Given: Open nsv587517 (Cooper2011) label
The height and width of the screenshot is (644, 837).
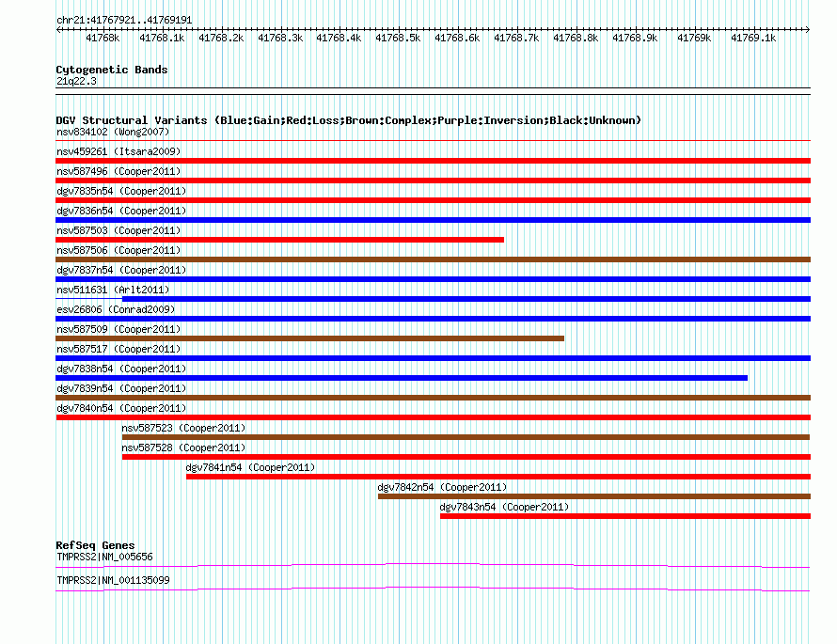Looking at the screenshot, I should click(x=118, y=349).
